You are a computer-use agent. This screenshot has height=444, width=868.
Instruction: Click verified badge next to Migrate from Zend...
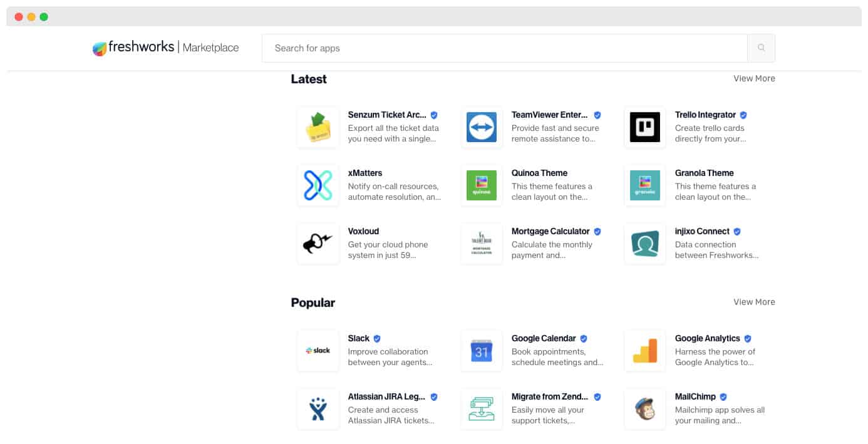pyautogui.click(x=597, y=397)
